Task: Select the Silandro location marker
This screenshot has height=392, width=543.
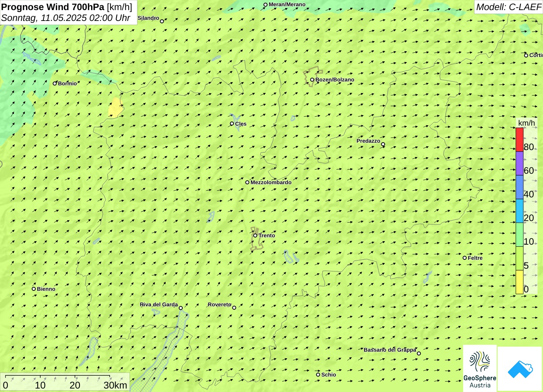Action: click(x=162, y=21)
